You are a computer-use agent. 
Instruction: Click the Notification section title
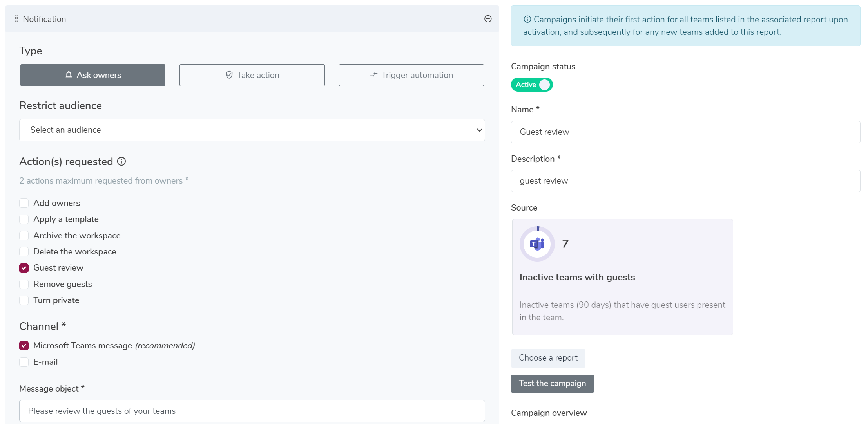coord(44,19)
